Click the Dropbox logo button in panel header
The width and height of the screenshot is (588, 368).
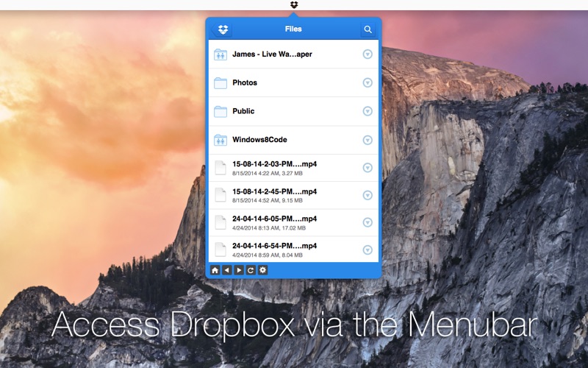(223, 29)
